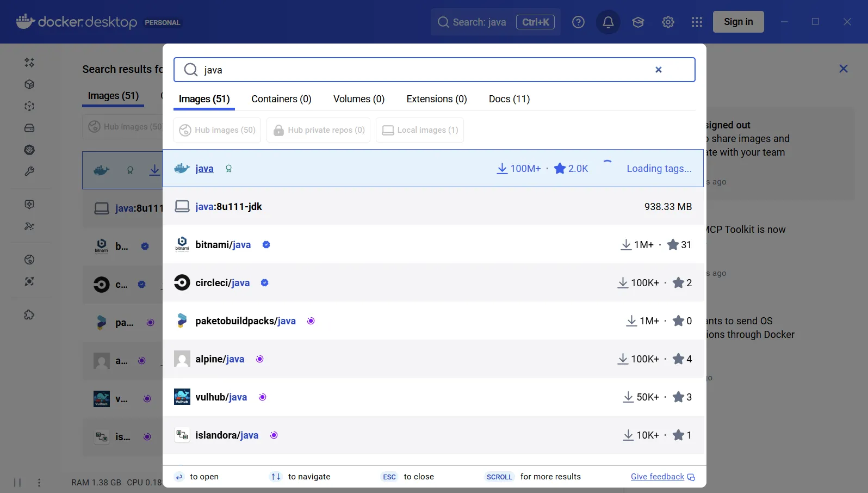Switch to the Containers (0) tab
This screenshot has height=493, width=868.
[281, 99]
